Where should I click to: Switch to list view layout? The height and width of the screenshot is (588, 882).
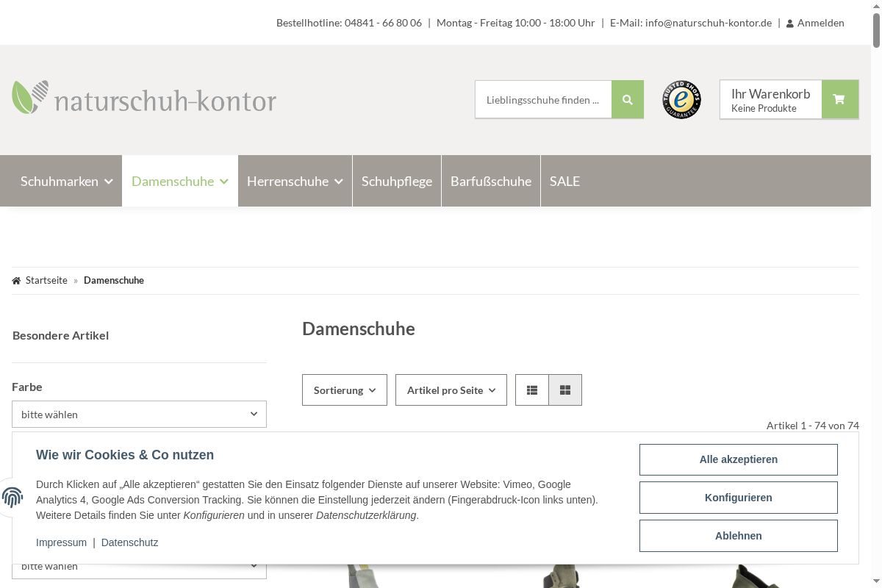point(532,390)
